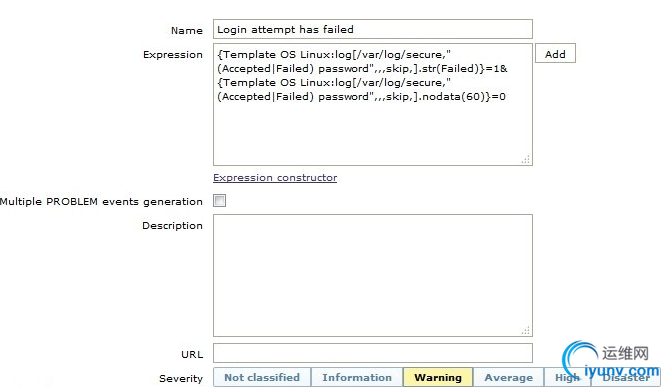Image resolution: width=665 pixels, height=387 pixels.
Task: Click the Add button beside Expression
Action: [555, 53]
